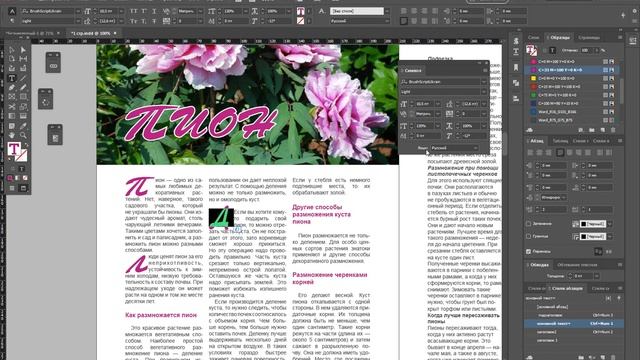This screenshot has width=640, height=360.
Task: Select the Zoom magnifier tool
Action: coord(23,135)
